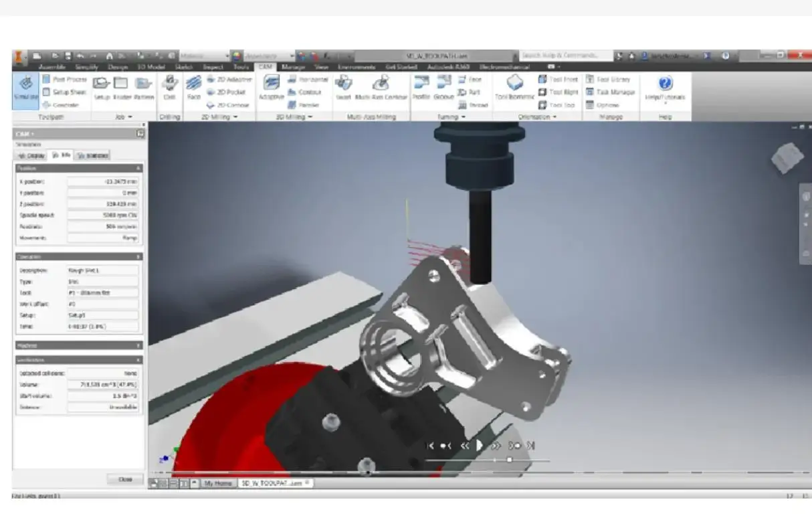Click the Folder icon in Job group

pyautogui.click(x=120, y=87)
